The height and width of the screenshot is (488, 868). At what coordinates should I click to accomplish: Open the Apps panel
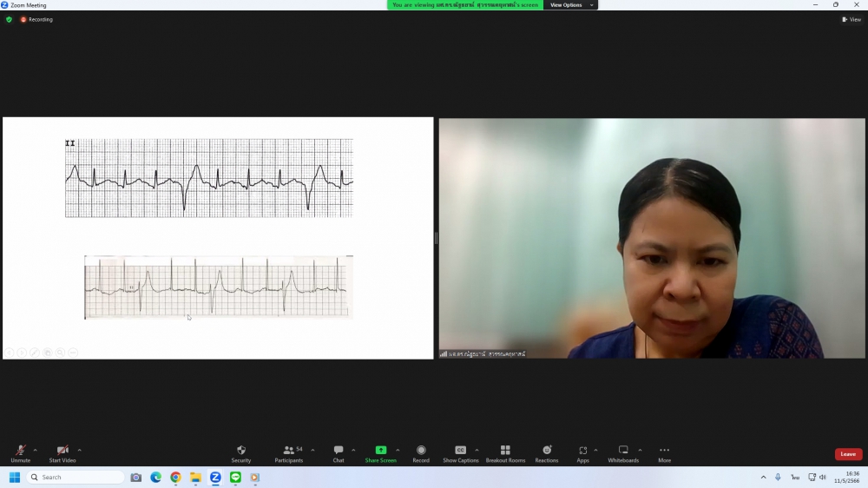tap(582, 453)
